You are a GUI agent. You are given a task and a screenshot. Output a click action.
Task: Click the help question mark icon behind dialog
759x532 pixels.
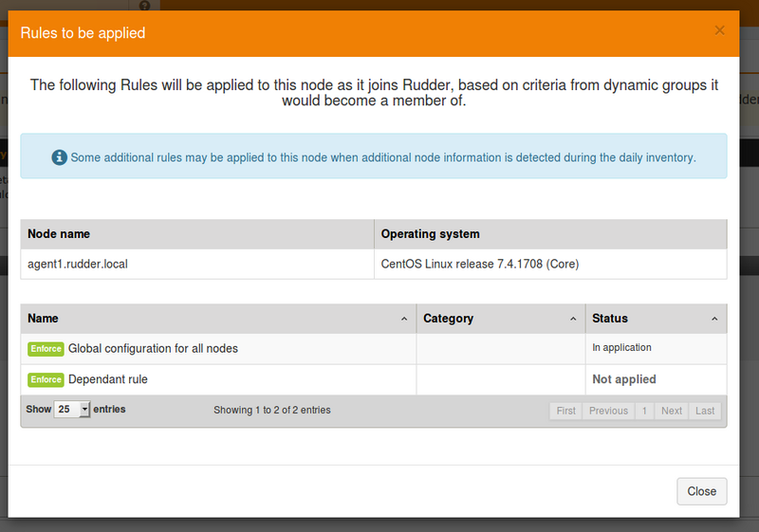(x=144, y=6)
